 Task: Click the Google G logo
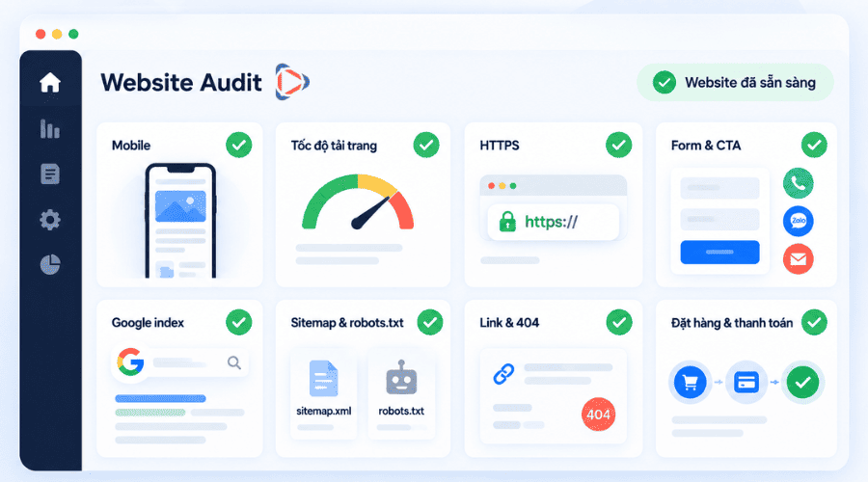point(130,362)
